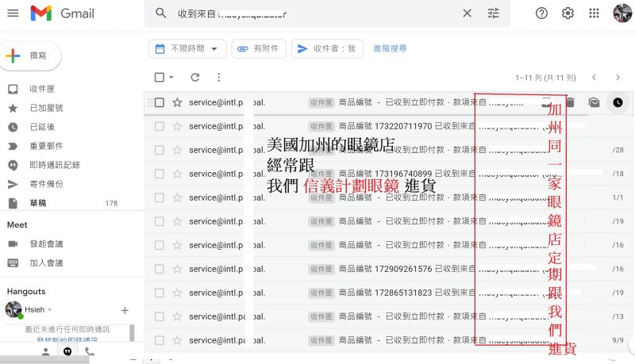Open search filter options icon

coord(494,13)
